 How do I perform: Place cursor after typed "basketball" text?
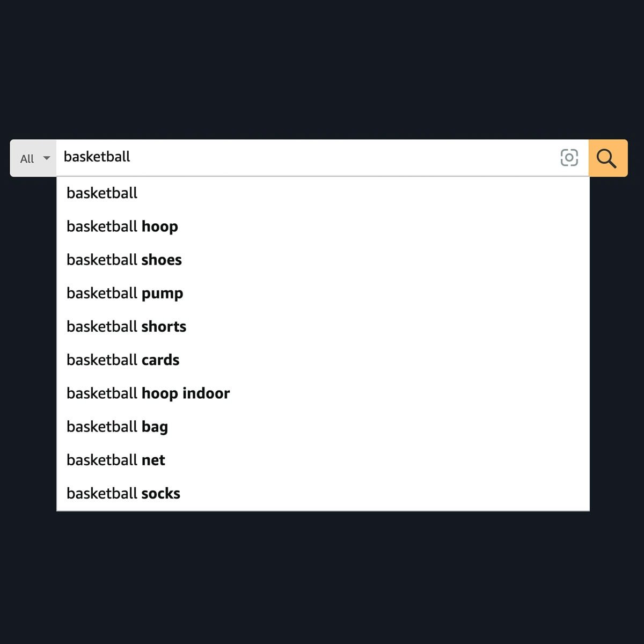[x=131, y=157]
